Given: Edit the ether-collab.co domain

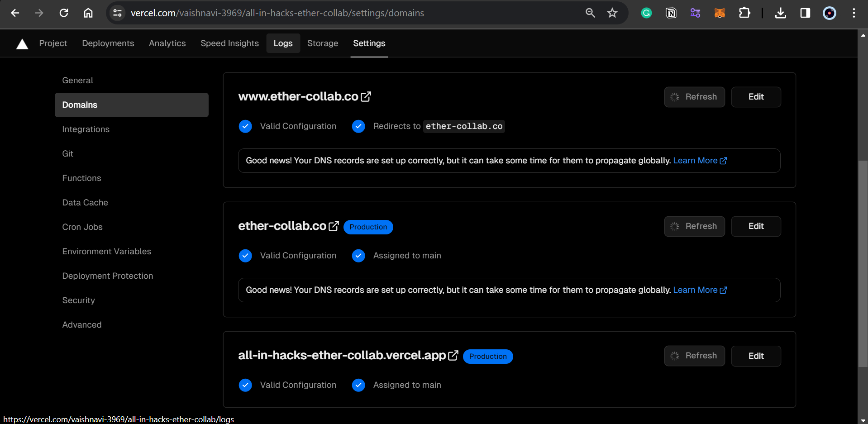Looking at the screenshot, I should tap(756, 226).
